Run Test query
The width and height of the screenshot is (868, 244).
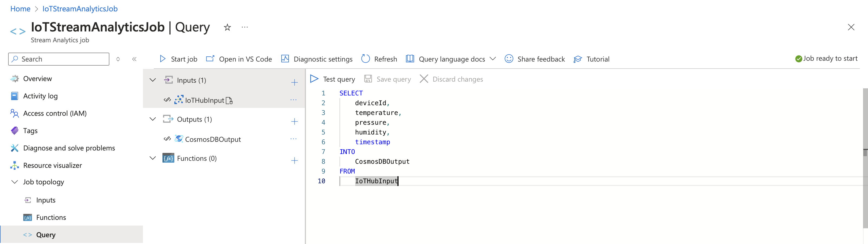coord(332,79)
